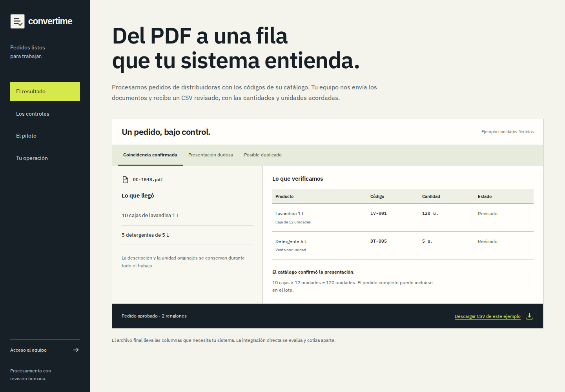Click the arrow icon beside Acceso al equipo
The image size is (565, 392).
(x=76, y=350)
